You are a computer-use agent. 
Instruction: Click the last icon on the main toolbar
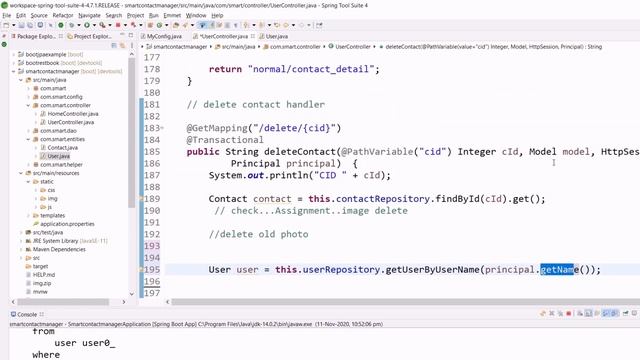[319, 25]
